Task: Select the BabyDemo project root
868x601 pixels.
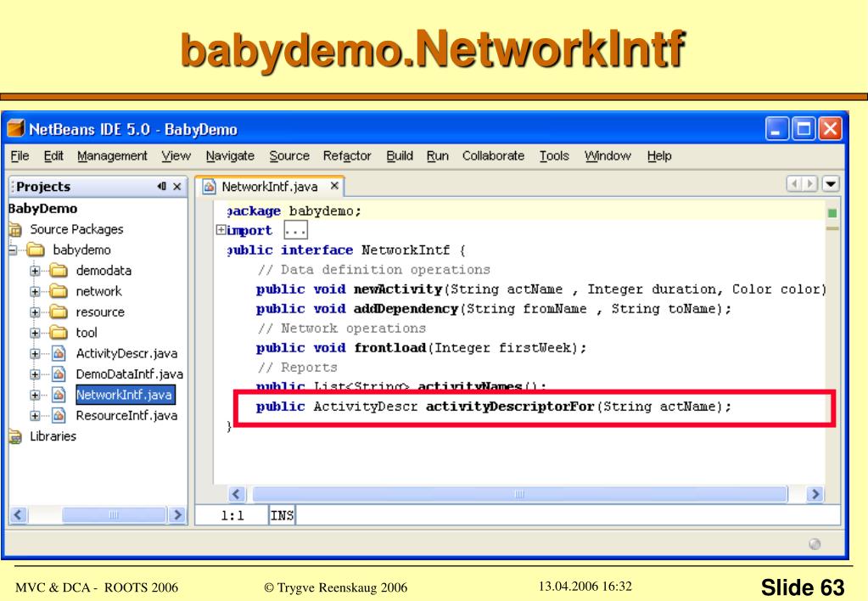Action: [42, 209]
